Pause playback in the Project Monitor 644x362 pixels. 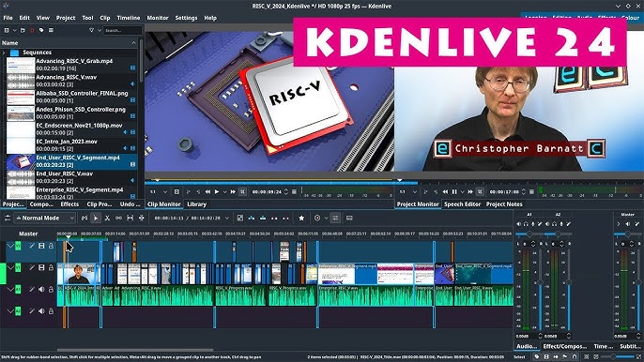coord(454,191)
